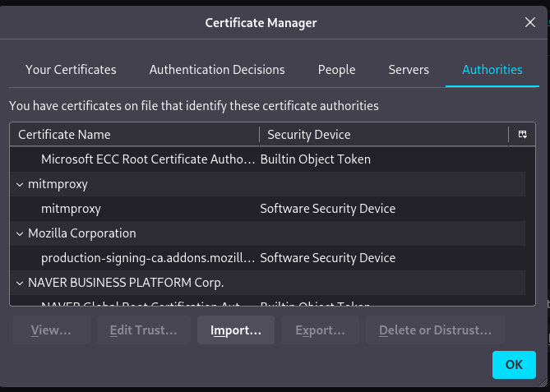Click the Import… button
Screen dimensions: 550x392
pyautogui.click(x=236, y=330)
